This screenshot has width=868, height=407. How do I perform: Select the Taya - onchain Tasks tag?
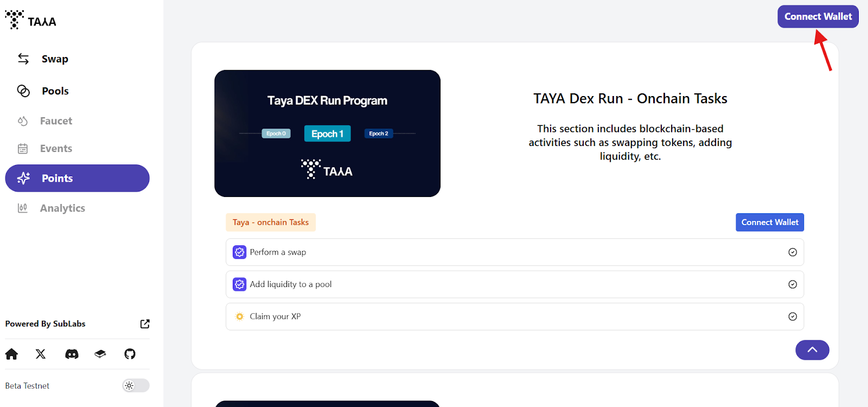[x=271, y=222]
